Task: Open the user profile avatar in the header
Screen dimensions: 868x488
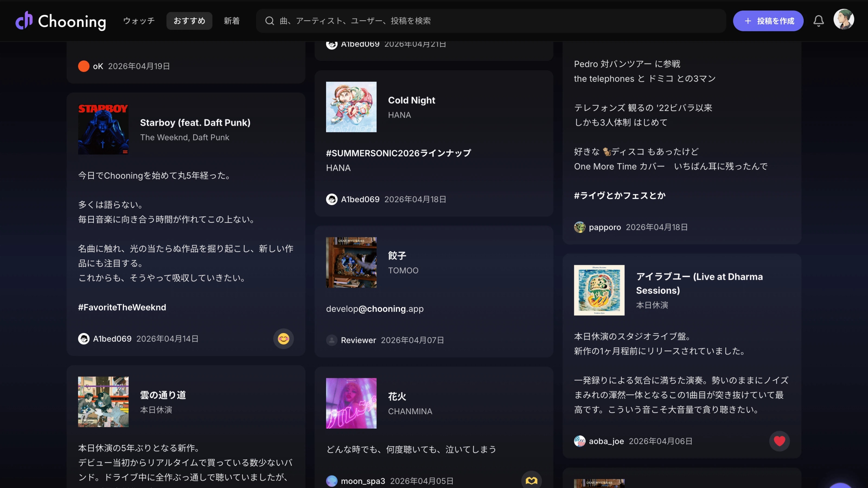Action: click(844, 20)
